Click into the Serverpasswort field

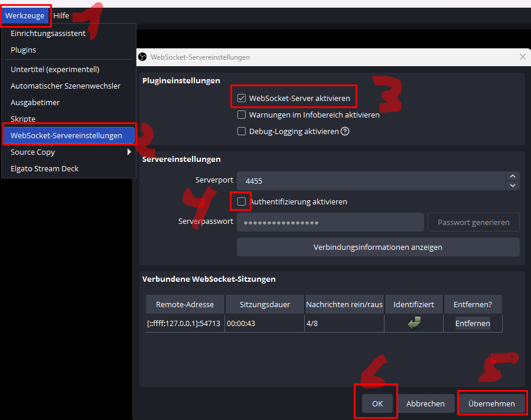[x=330, y=223]
